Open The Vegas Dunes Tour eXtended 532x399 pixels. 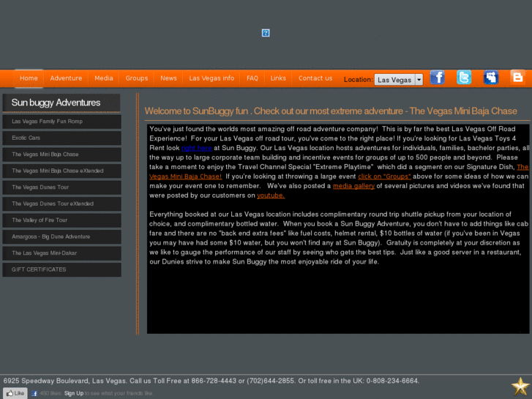point(61,204)
